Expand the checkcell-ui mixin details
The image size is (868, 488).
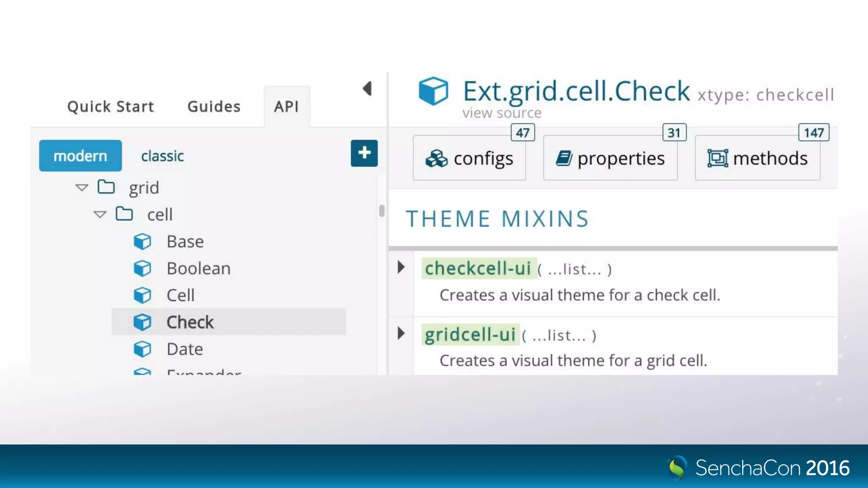tap(401, 267)
